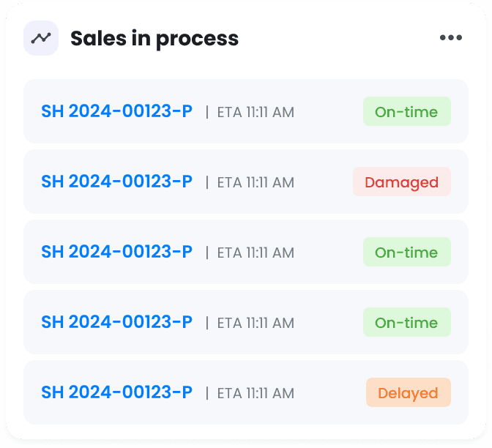492x448 pixels.
Task: Click ETA 11:11 AM in the fourth row
Action: [x=256, y=323]
